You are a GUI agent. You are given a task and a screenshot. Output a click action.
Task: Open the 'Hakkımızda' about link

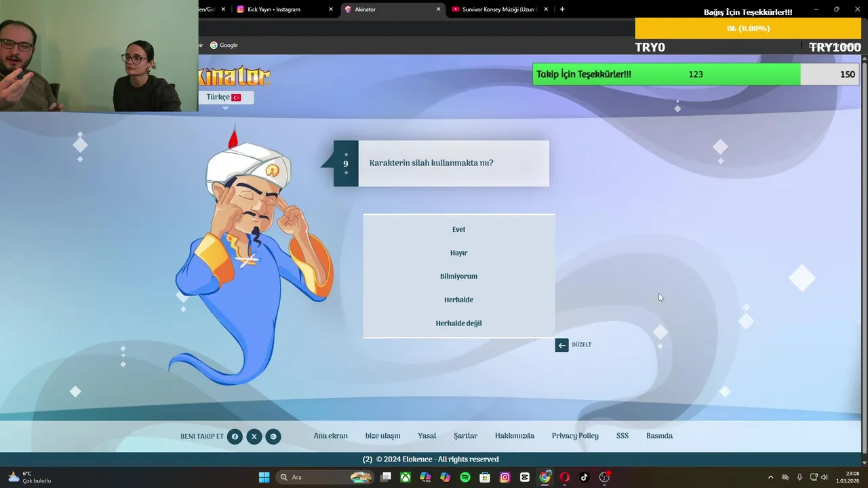tap(515, 436)
